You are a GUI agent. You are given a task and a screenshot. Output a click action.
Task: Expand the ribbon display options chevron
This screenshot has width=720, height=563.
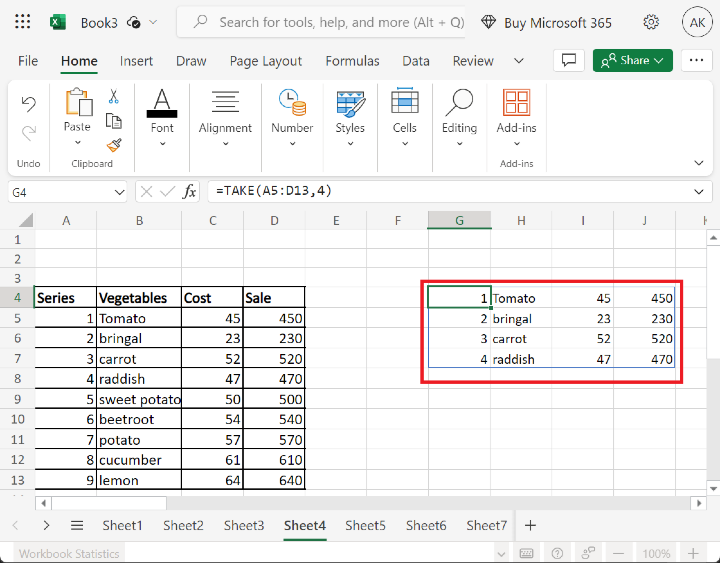coord(698,163)
